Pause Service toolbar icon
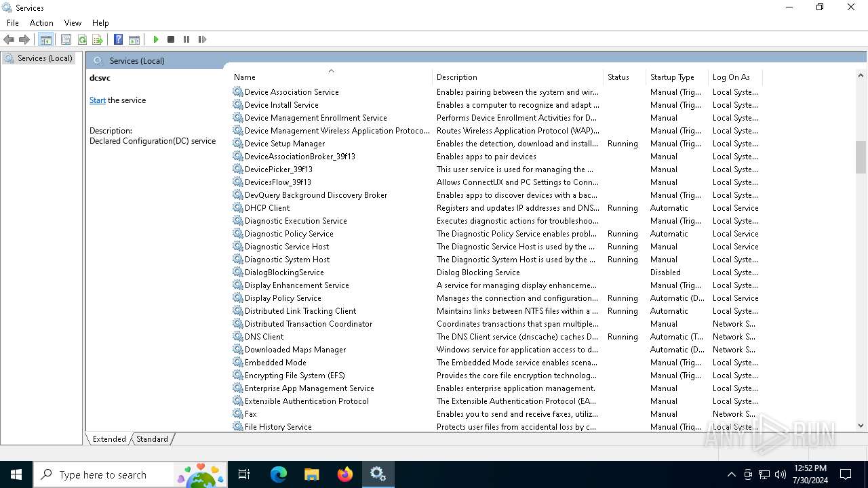This screenshot has width=868, height=488. tap(186, 39)
